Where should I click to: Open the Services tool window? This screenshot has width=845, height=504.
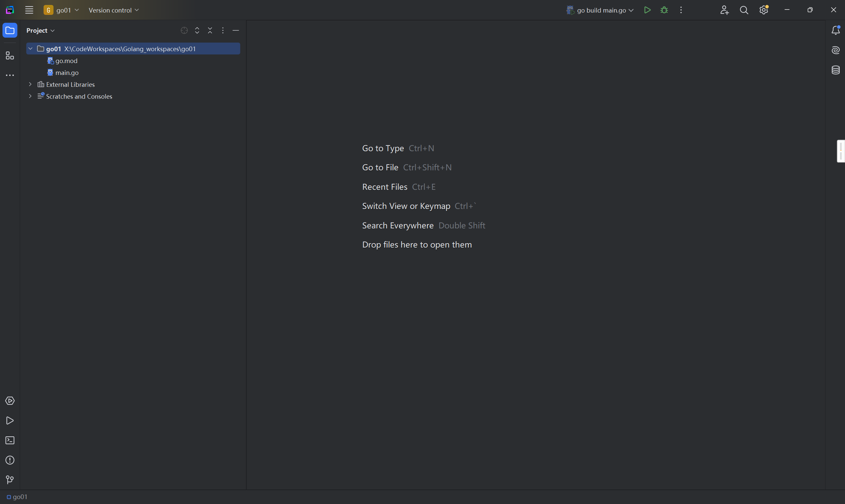(x=10, y=401)
